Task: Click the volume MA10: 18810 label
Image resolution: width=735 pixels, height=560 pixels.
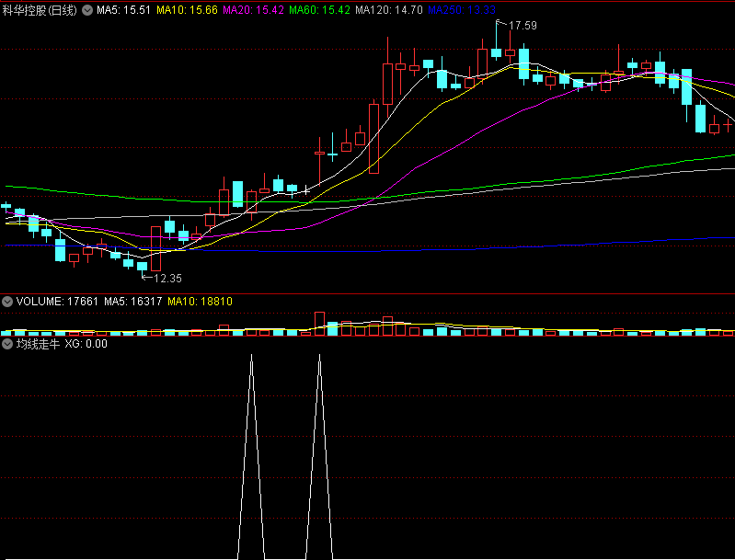Action: click(201, 302)
